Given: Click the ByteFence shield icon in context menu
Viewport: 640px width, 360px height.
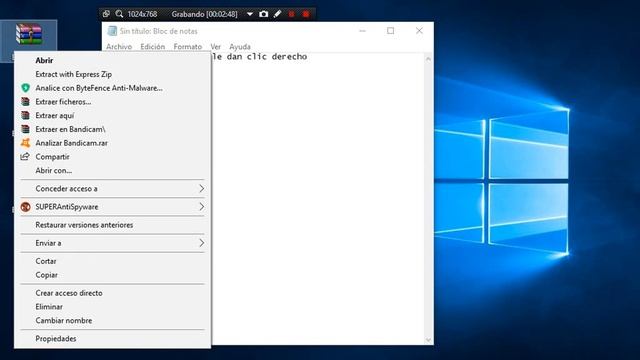Looking at the screenshot, I should pos(25,88).
